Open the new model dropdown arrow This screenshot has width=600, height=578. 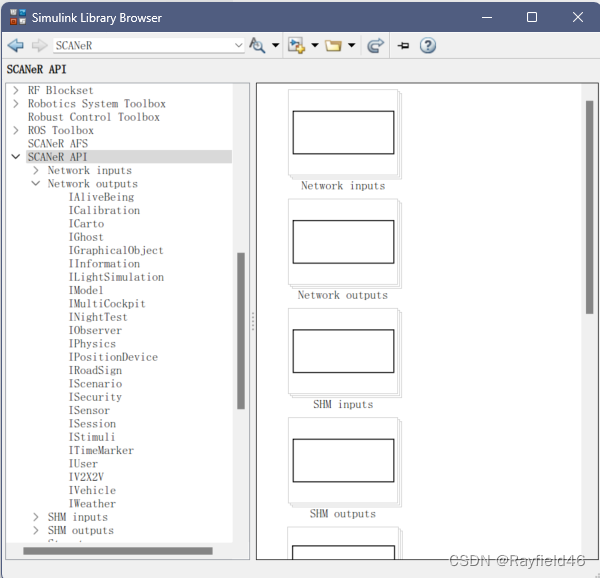coord(315,46)
